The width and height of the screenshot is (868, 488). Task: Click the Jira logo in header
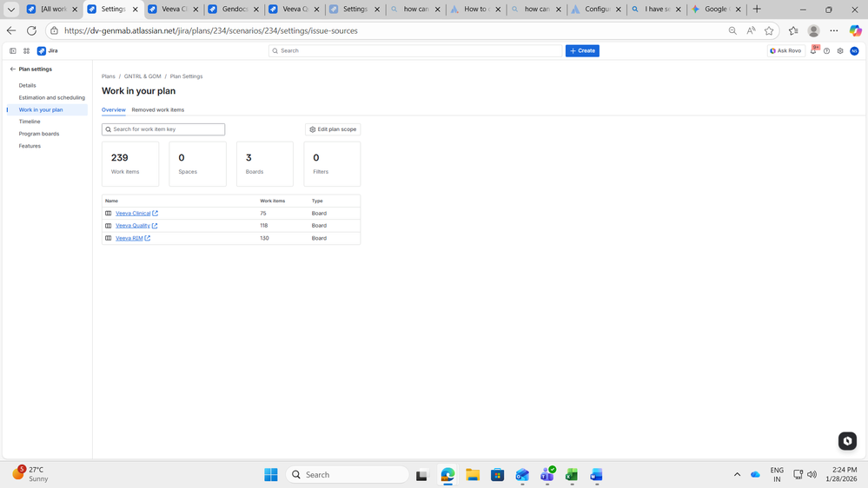coord(48,51)
